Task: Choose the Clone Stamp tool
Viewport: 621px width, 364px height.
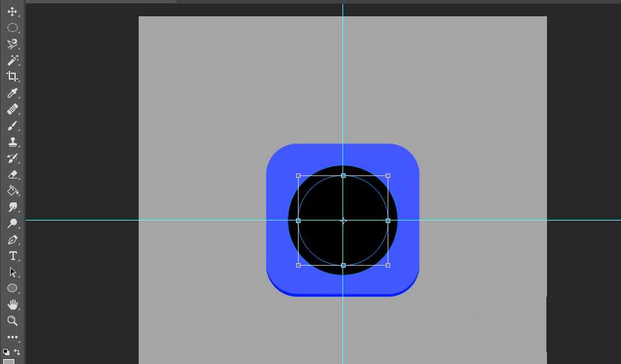Action: click(12, 142)
